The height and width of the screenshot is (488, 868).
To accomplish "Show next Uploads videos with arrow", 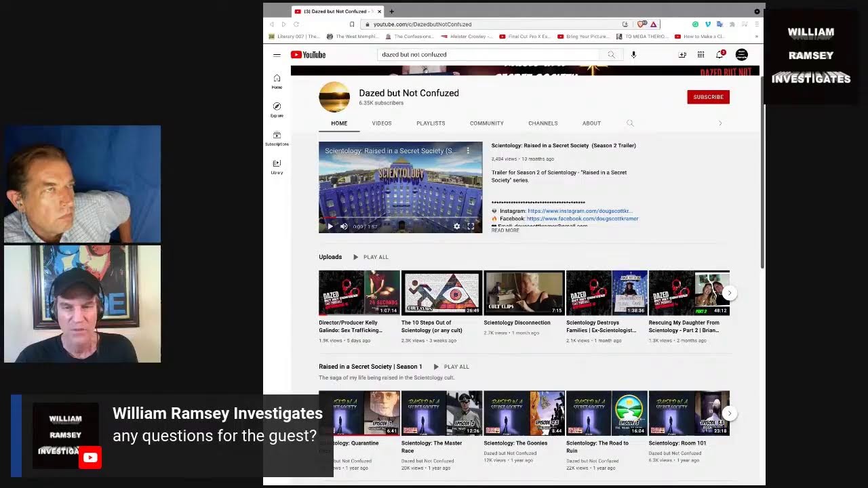I will 729,293.
